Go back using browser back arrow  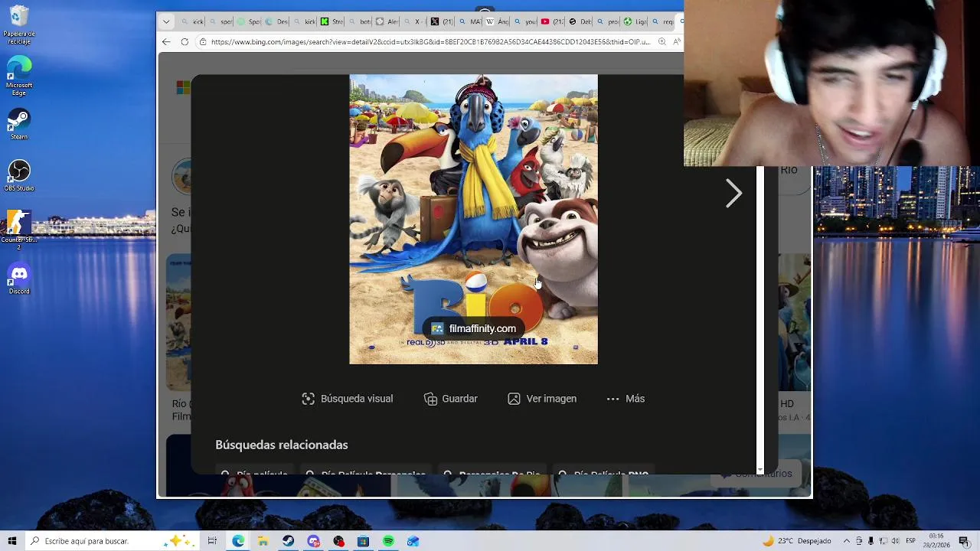click(166, 42)
